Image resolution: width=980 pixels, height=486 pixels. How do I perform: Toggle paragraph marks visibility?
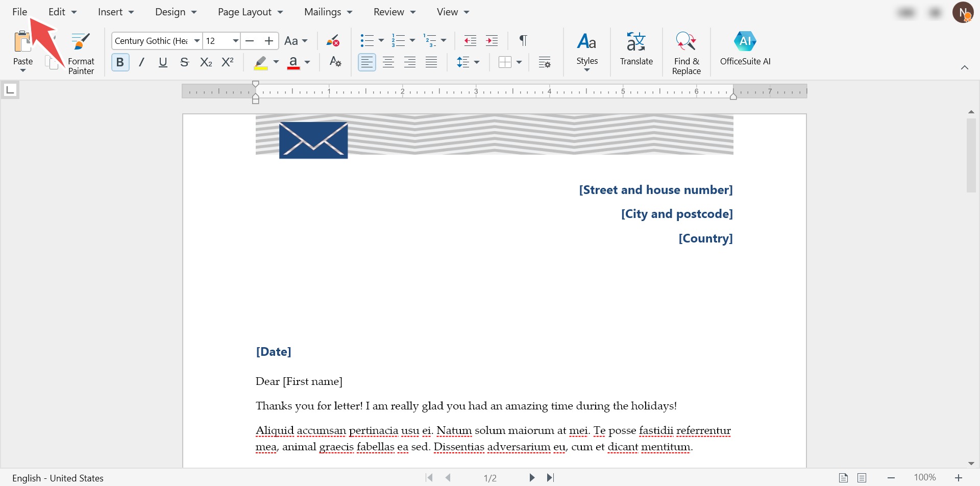(523, 41)
